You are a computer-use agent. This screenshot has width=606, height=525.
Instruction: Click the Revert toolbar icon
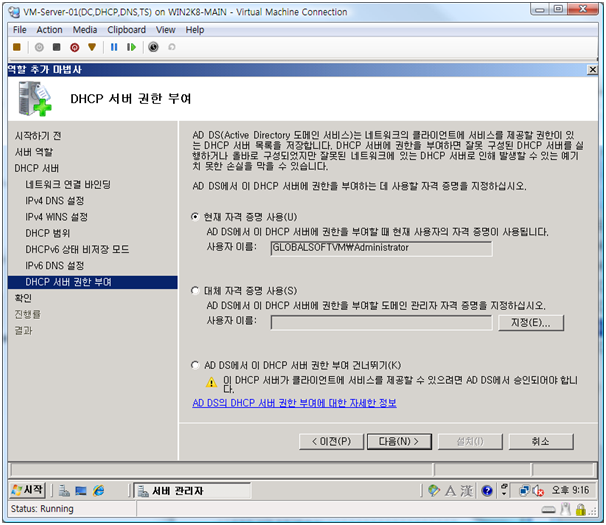coord(172,47)
